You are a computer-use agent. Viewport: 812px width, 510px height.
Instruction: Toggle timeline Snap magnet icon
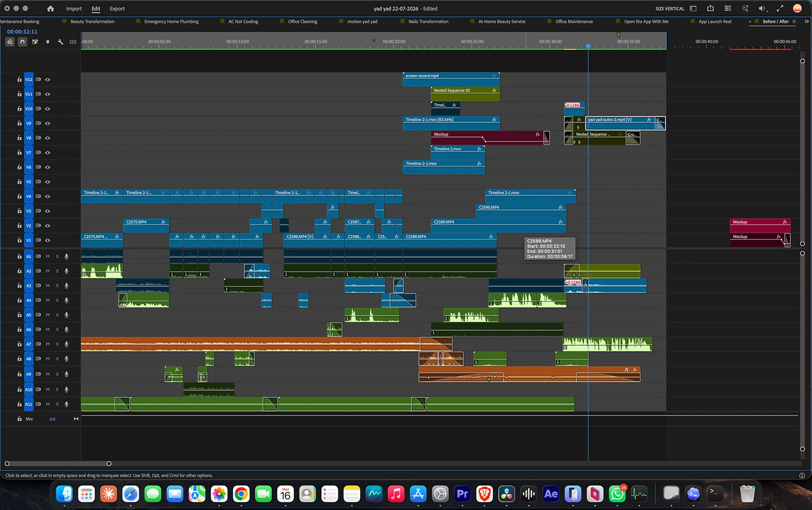[x=23, y=42]
